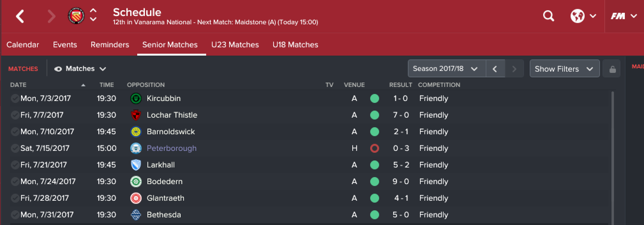Tick the checkmark on Kircubbin match row
The width and height of the screenshot is (644, 225).
click(x=15, y=98)
